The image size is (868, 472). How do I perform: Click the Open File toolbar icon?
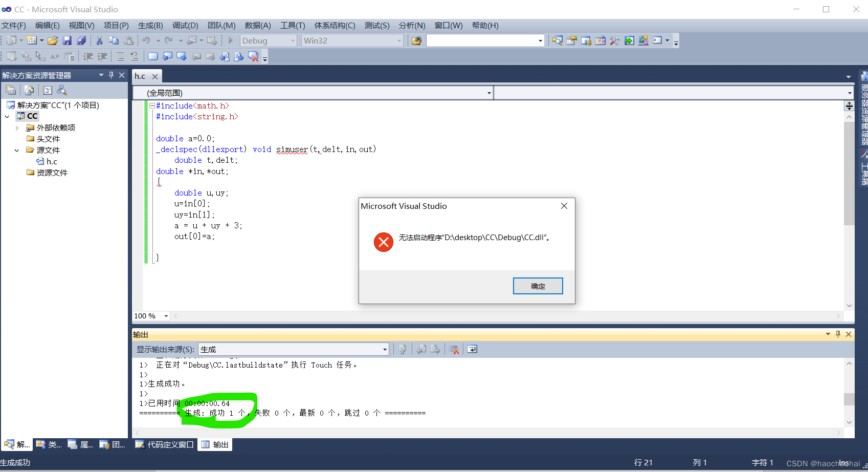point(53,40)
